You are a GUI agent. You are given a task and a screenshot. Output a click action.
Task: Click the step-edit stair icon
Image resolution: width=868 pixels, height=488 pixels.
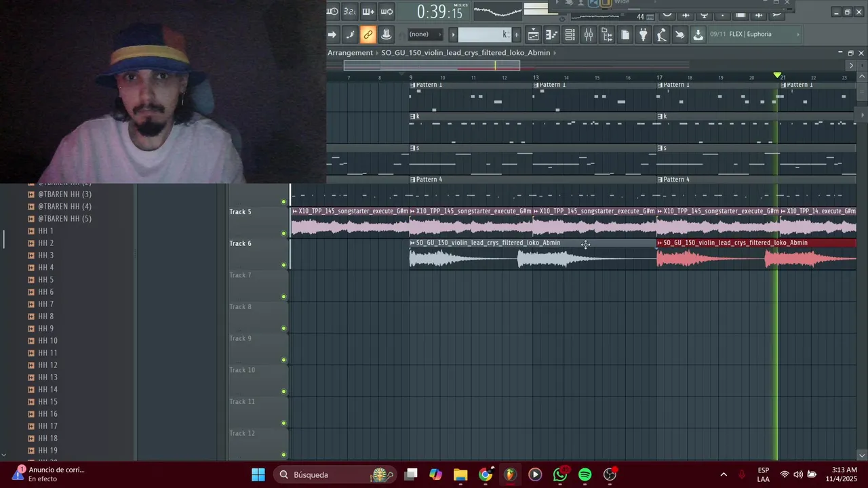(350, 35)
